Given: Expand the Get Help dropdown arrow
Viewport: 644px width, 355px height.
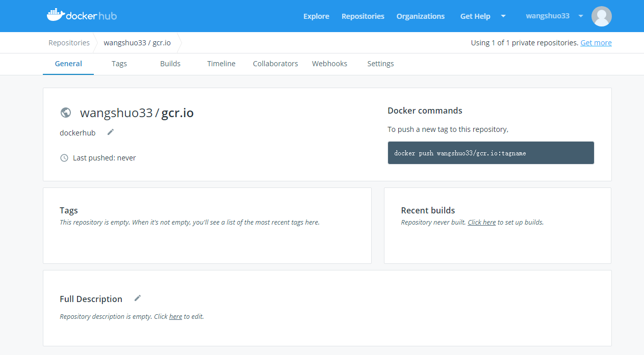Looking at the screenshot, I should point(503,16).
